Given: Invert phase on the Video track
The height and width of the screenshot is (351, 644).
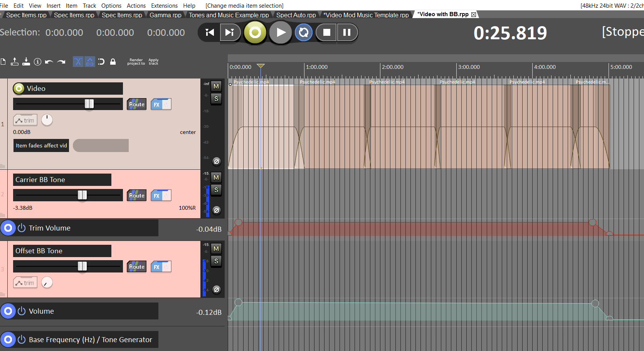Looking at the screenshot, I should 217,161.
